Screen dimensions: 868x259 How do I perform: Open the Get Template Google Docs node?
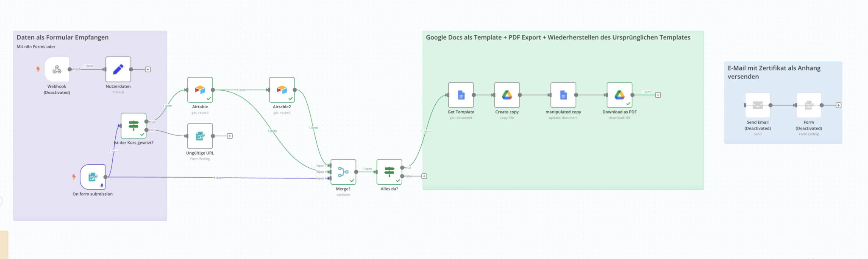[x=461, y=95]
